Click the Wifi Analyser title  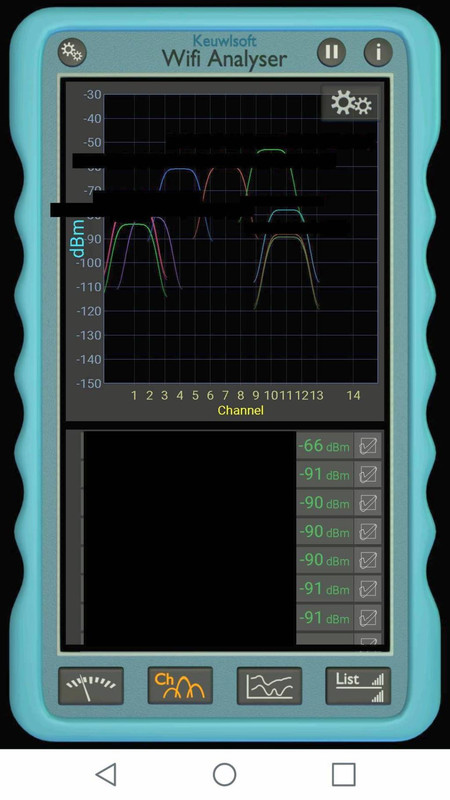[224, 59]
